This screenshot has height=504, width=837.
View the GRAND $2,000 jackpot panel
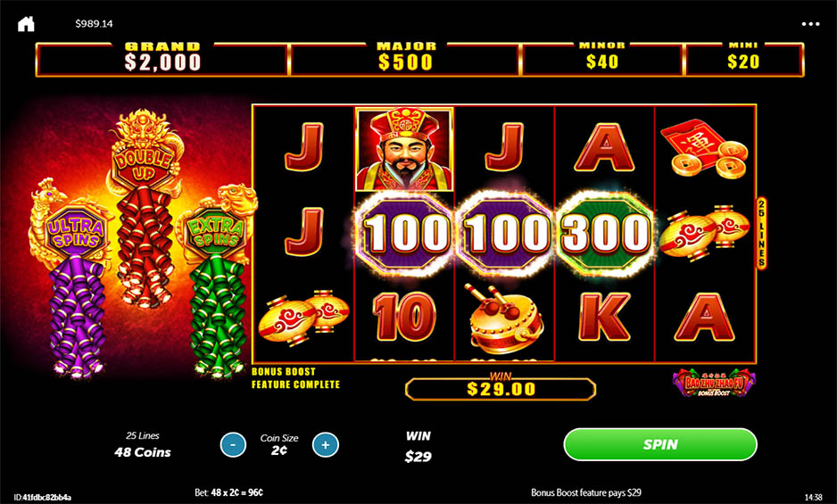pyautogui.click(x=162, y=58)
